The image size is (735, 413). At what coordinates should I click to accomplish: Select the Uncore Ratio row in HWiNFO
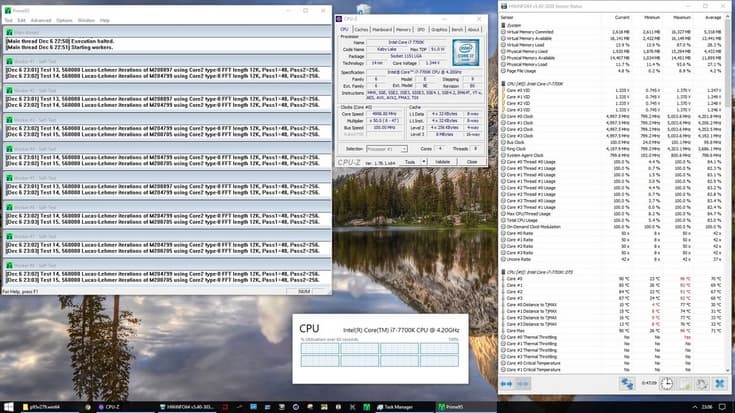coord(612,259)
